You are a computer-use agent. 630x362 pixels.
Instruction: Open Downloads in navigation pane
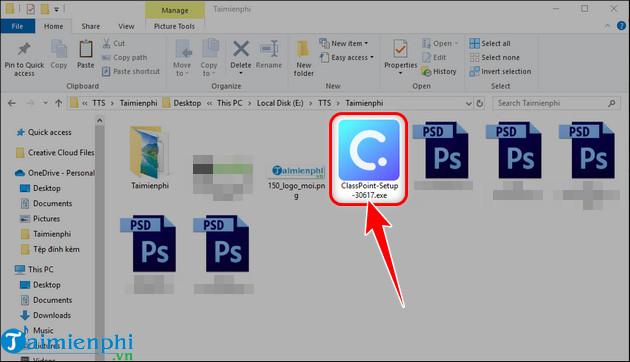pos(45,315)
